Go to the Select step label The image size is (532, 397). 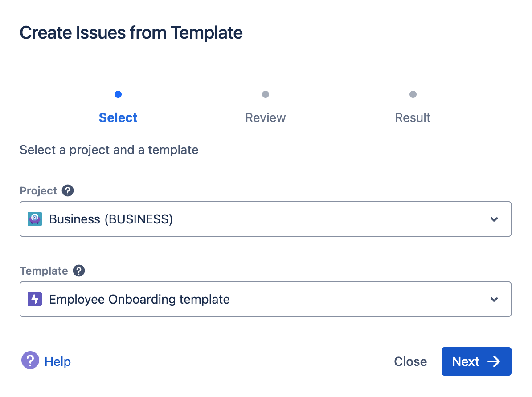tap(118, 118)
